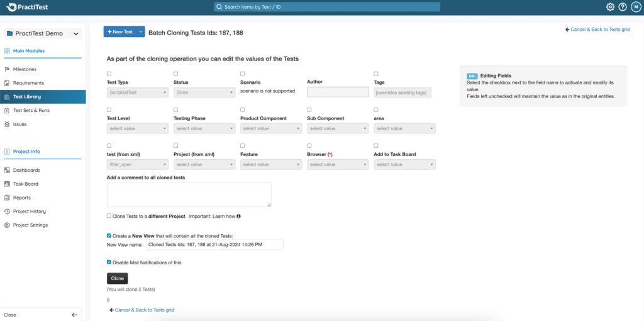The height and width of the screenshot is (321, 644).
Task: Click the search magnifier icon
Action: pyautogui.click(x=219, y=7)
